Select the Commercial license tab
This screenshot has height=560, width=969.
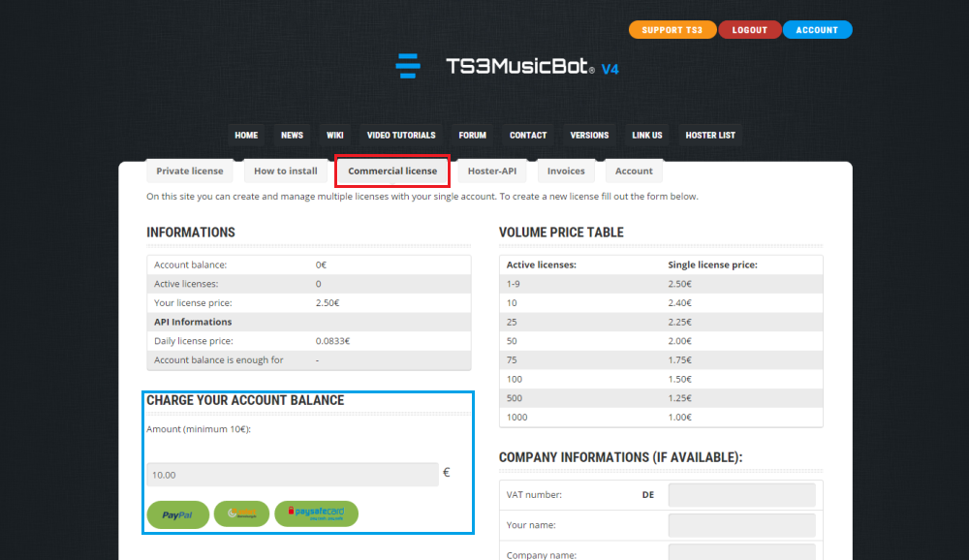[392, 171]
